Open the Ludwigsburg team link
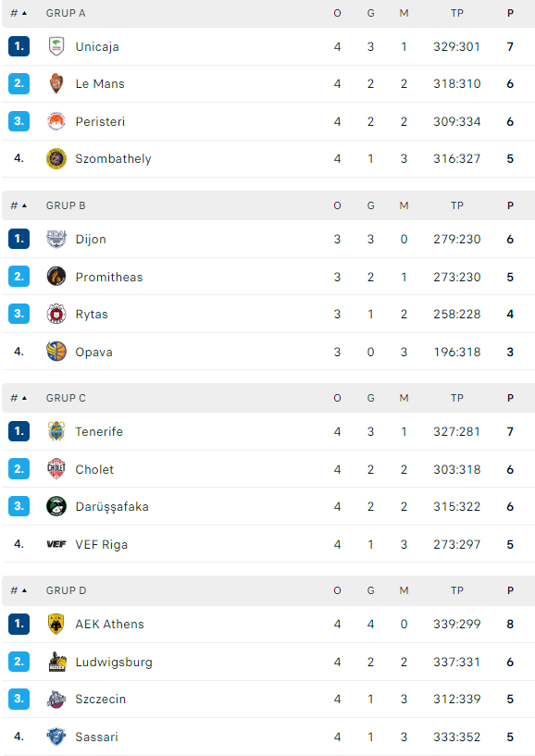Image resolution: width=535 pixels, height=756 pixels. (114, 662)
